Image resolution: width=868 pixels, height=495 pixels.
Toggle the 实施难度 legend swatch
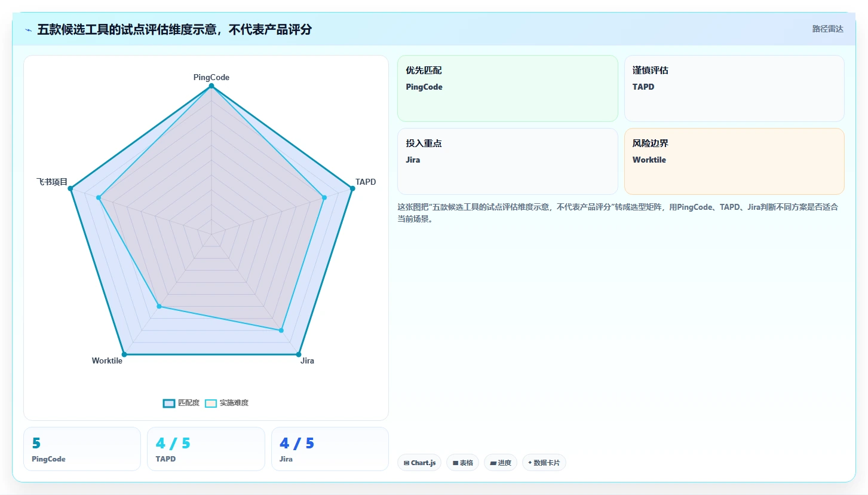(x=211, y=403)
